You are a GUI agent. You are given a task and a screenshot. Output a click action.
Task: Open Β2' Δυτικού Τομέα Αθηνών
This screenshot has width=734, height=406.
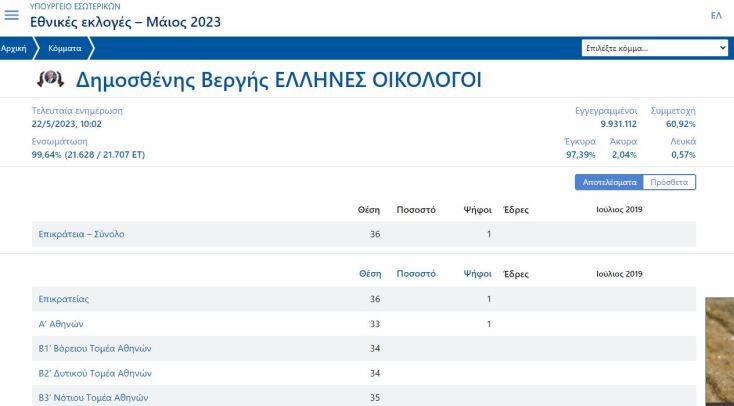(x=364, y=373)
